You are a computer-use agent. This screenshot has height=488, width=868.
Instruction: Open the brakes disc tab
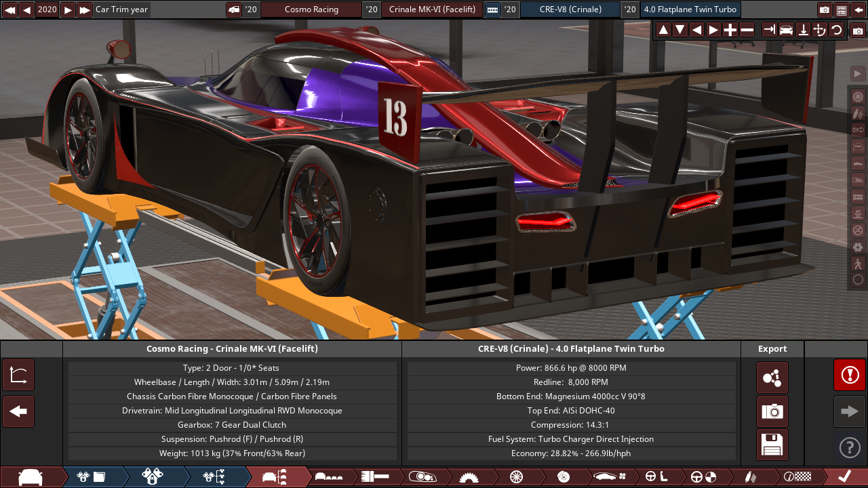tap(563, 476)
